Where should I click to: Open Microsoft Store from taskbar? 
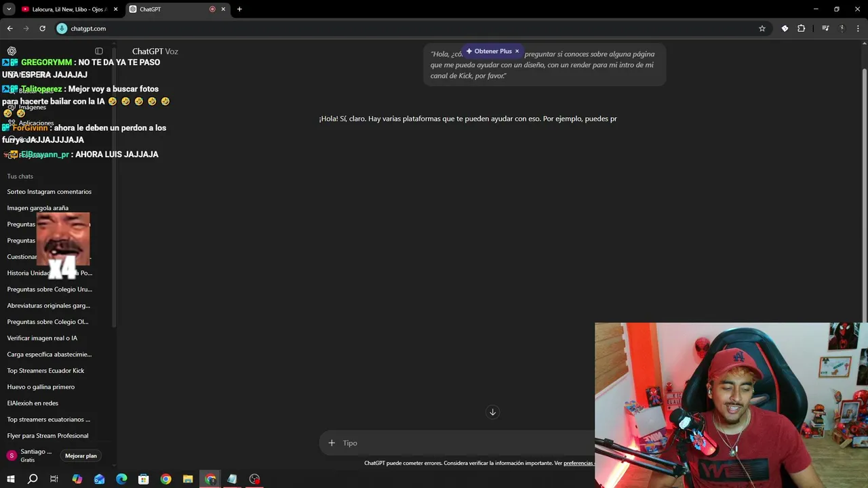coord(144,479)
